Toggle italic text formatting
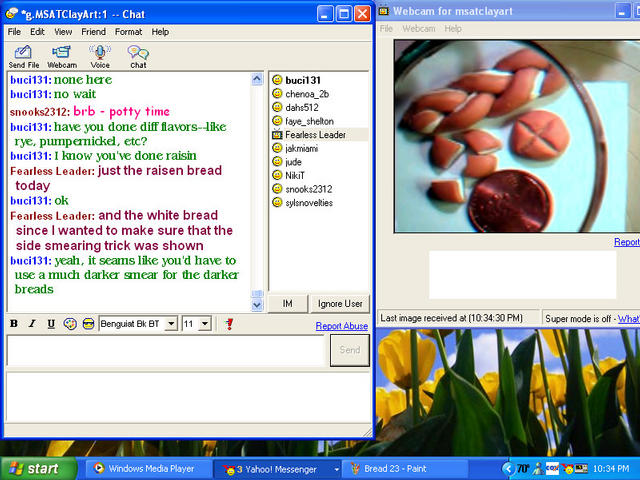The height and width of the screenshot is (480, 640). click(32, 324)
